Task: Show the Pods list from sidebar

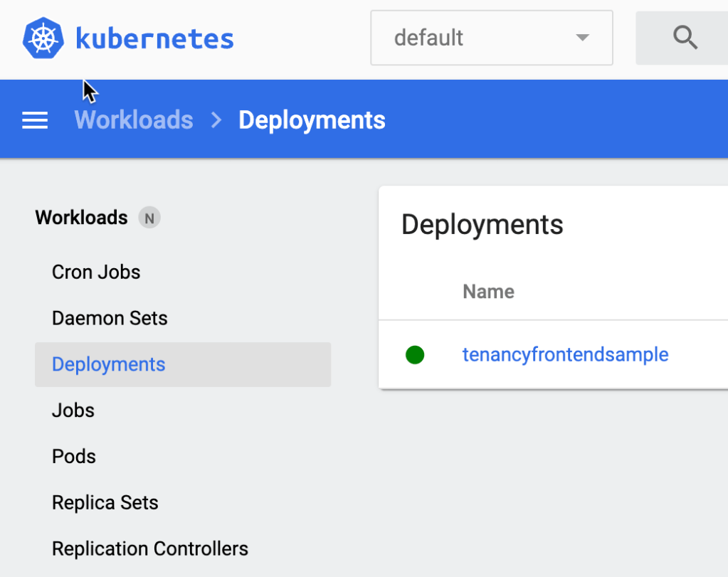Action: (x=74, y=456)
